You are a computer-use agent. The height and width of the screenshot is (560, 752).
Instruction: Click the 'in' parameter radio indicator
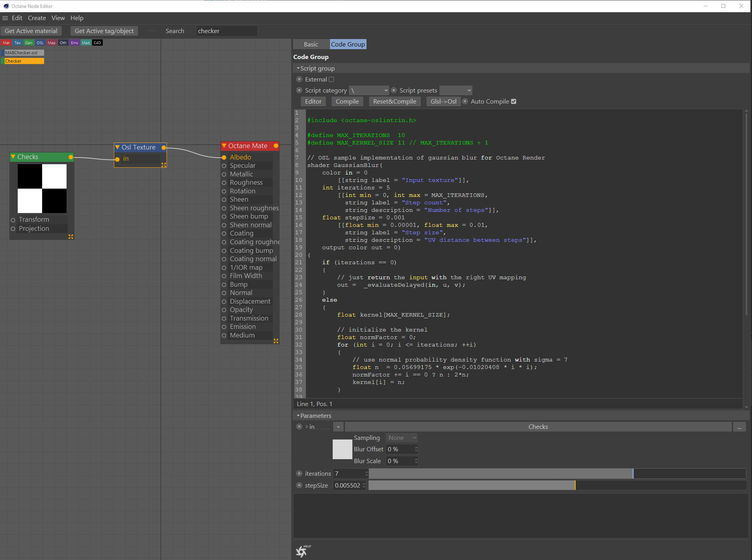[299, 427]
